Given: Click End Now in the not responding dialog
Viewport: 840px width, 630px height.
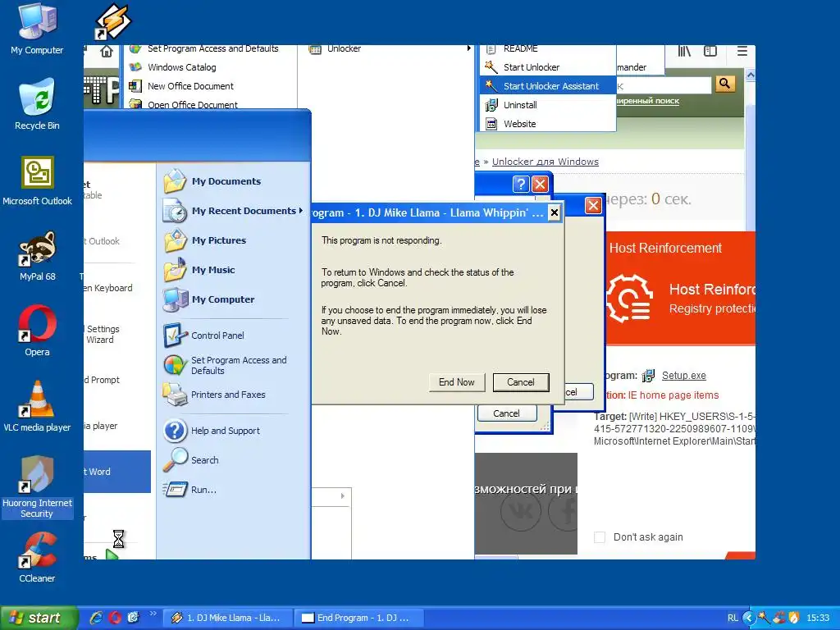Looking at the screenshot, I should (x=457, y=382).
